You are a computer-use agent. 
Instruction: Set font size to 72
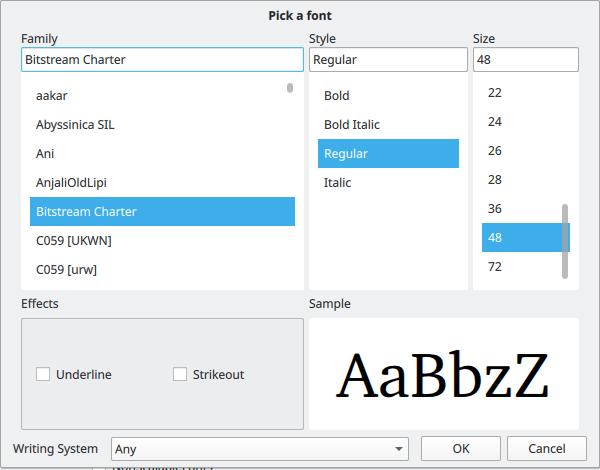pos(495,267)
